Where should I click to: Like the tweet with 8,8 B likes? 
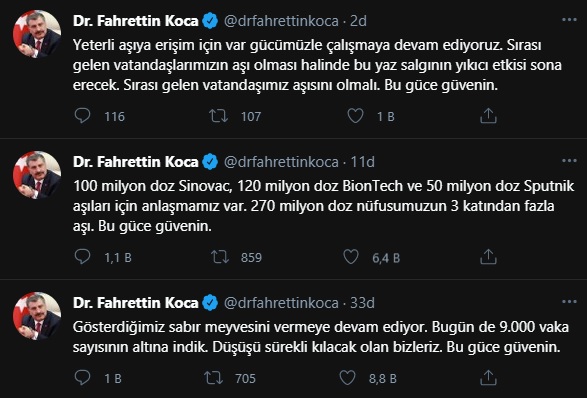point(347,378)
